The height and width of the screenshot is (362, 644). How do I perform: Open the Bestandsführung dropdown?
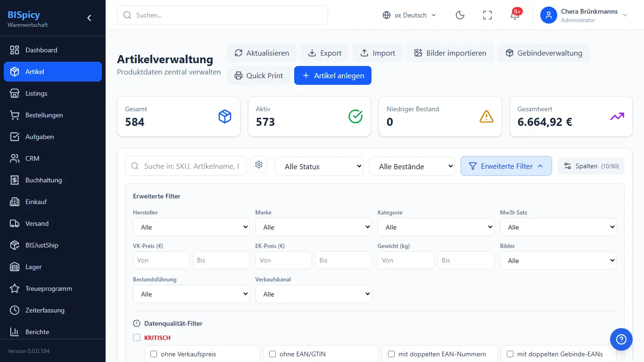point(191,294)
